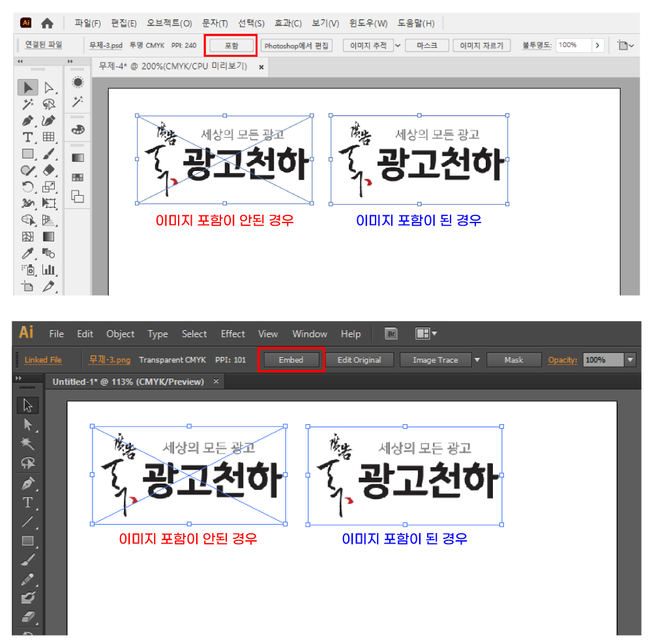Select the Eraser tool in Korean window
The height and width of the screenshot is (644, 652).
pyautogui.click(x=49, y=170)
